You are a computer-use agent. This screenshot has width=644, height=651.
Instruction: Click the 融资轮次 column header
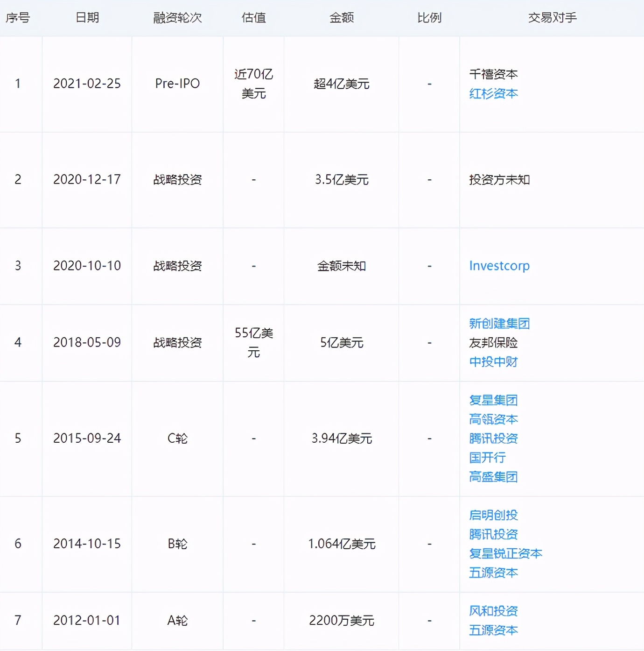click(176, 18)
